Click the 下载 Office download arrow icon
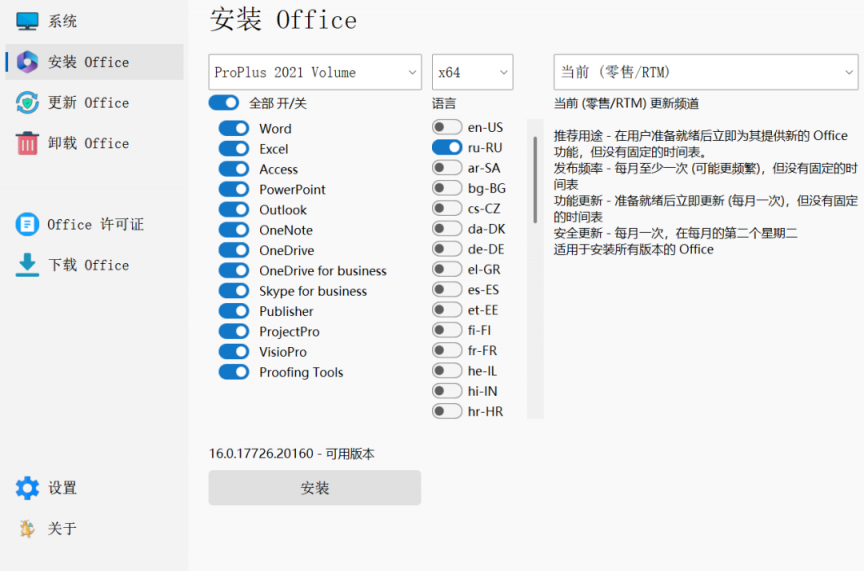 (x=27, y=265)
